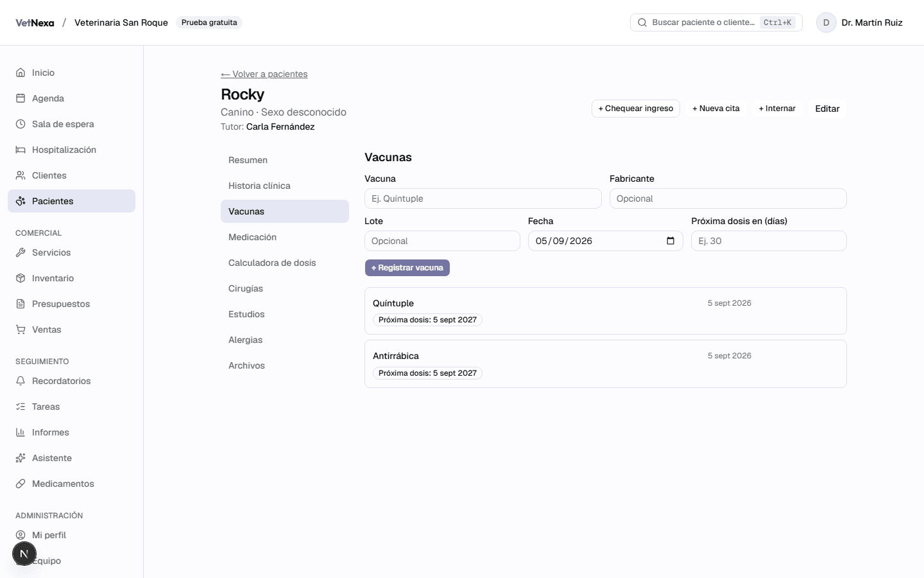The height and width of the screenshot is (578, 924).
Task: Open the Hospitalización bed icon
Action: [x=21, y=150]
